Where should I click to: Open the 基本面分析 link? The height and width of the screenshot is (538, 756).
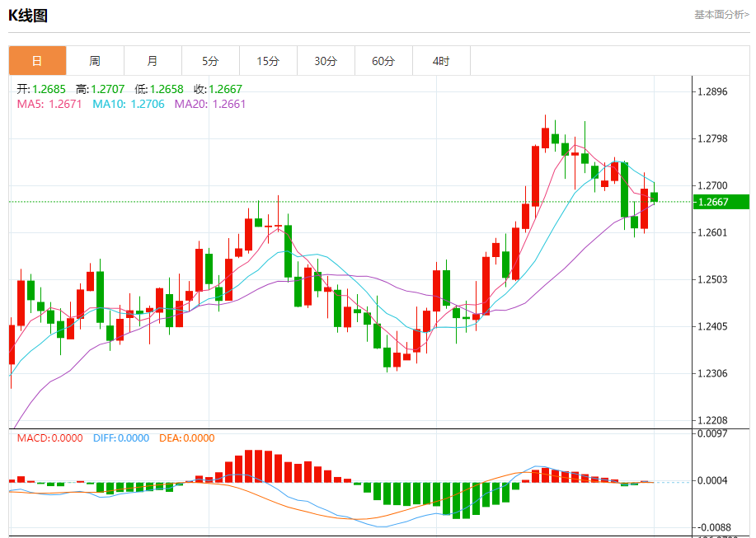click(x=721, y=15)
